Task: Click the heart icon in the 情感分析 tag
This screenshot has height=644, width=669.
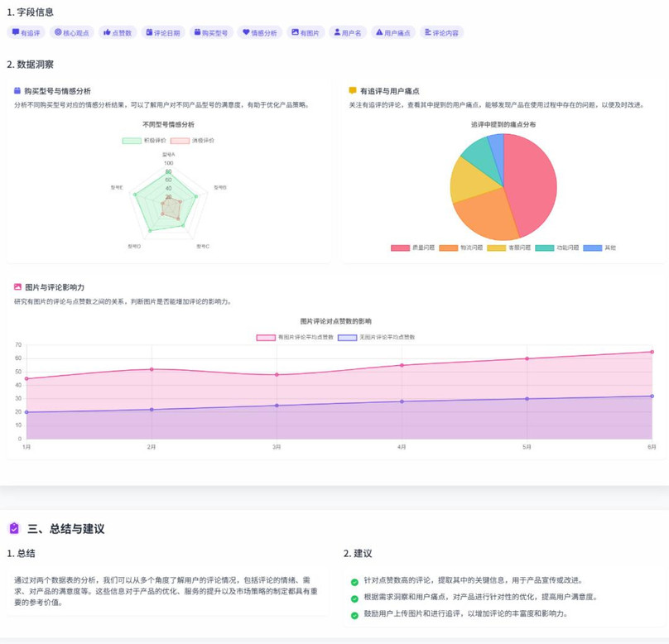Action: (246, 32)
